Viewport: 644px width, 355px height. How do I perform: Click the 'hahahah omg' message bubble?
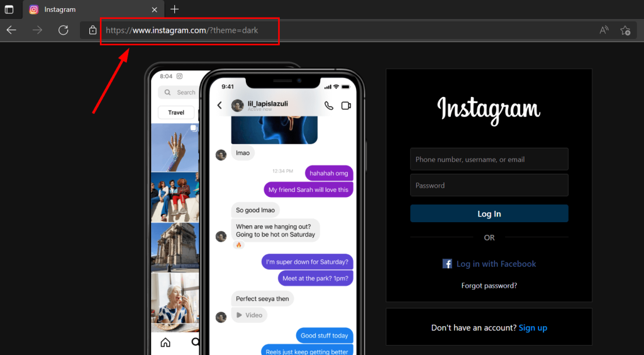[329, 173]
